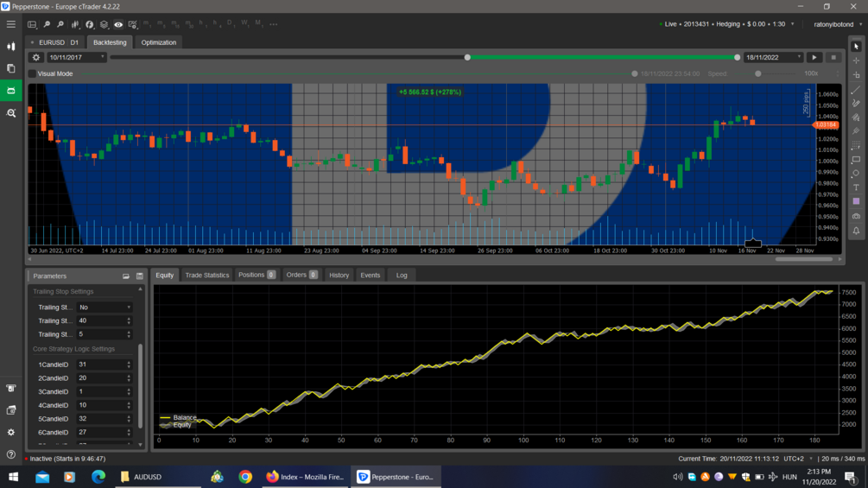Click the save parameters disk icon
The height and width of the screenshot is (488, 868).
(x=140, y=276)
